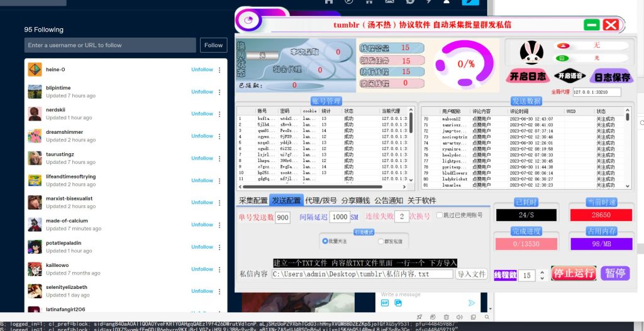Open options menu for heine-0

[x=219, y=70]
